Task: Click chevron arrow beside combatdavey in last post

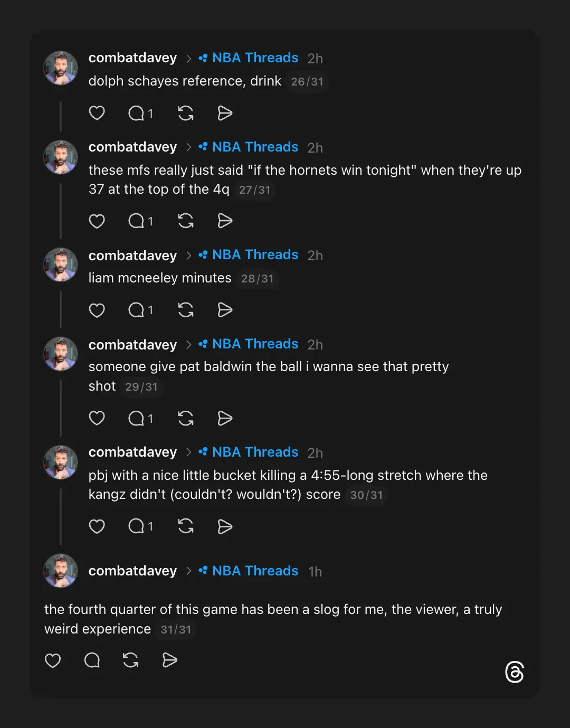Action: pyautogui.click(x=188, y=571)
